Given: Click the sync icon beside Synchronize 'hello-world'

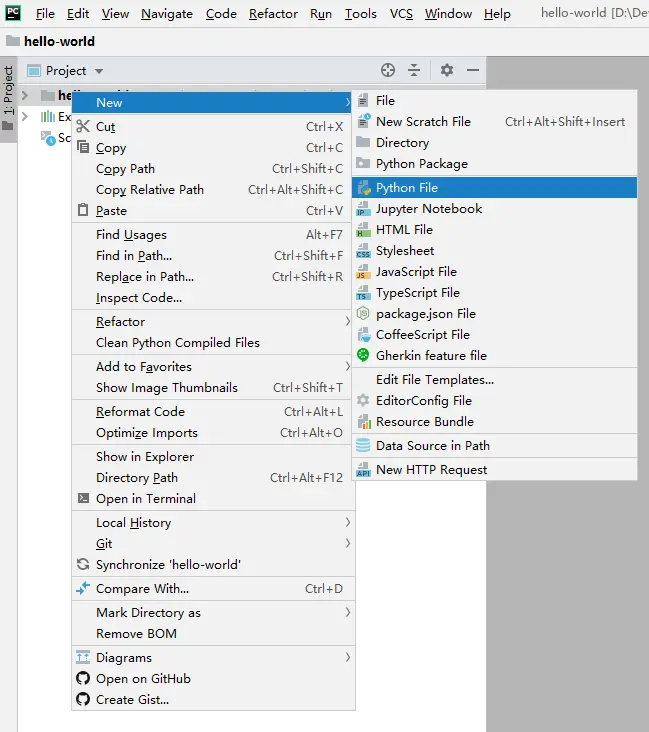Looking at the screenshot, I should 83,564.
